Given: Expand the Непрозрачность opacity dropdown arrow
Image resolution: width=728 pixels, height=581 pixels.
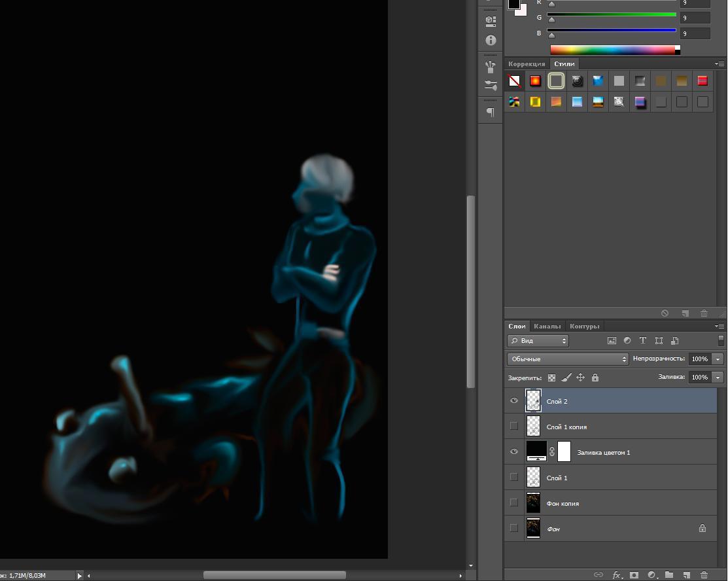Looking at the screenshot, I should pos(718,359).
